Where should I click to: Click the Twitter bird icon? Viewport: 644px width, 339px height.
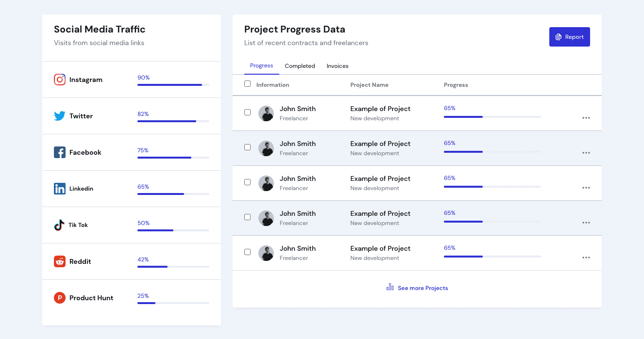coord(60,116)
